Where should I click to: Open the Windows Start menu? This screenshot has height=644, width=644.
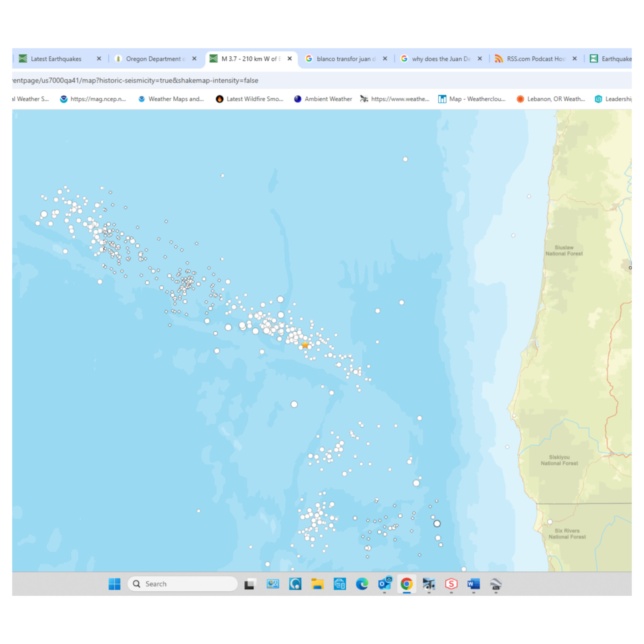(114, 584)
